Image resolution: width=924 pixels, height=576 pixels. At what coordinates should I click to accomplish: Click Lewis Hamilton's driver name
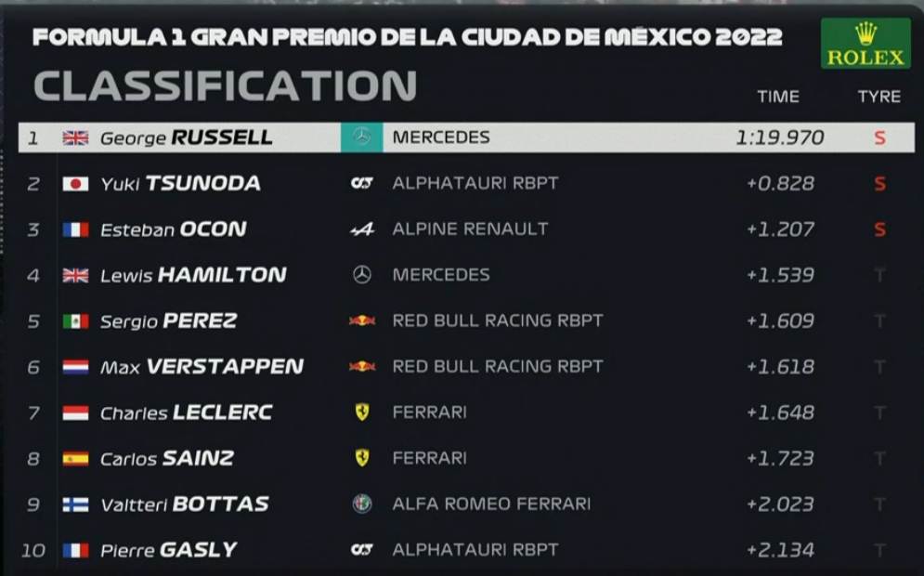click(193, 275)
